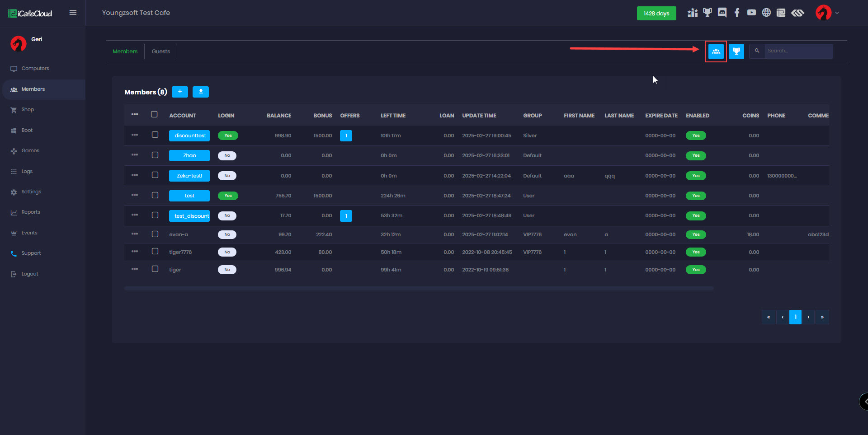Image resolution: width=868 pixels, height=435 pixels.
Task: Open the YouTube icon link
Action: pos(751,13)
